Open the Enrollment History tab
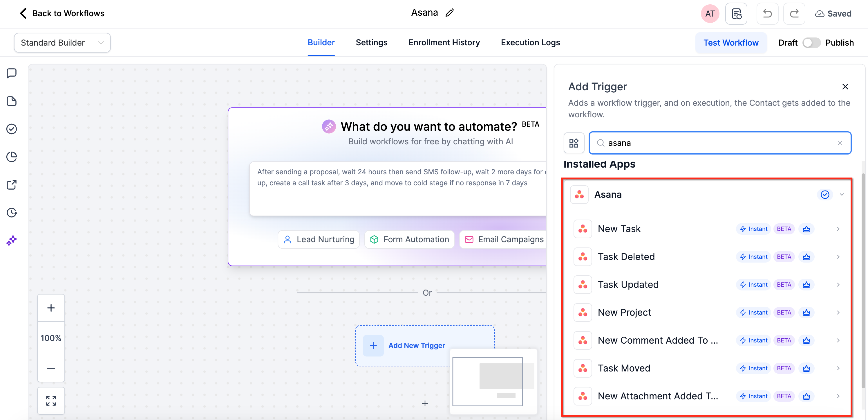Viewport: 868px width, 420px height. tap(444, 42)
